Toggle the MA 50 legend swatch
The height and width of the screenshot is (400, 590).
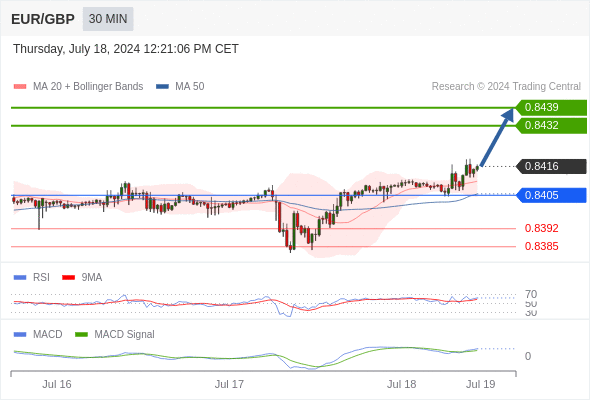coord(162,87)
